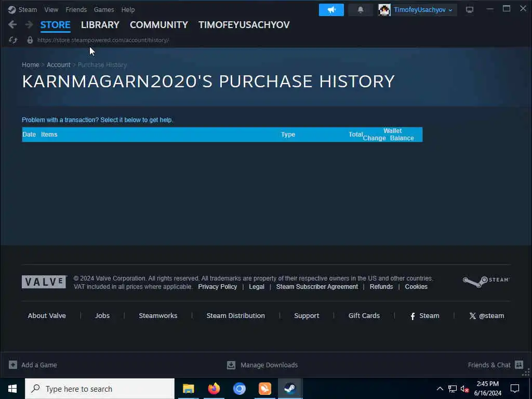This screenshot has height=399, width=532.
Task: Follow the Account breadcrumb link
Action: [x=58, y=65]
